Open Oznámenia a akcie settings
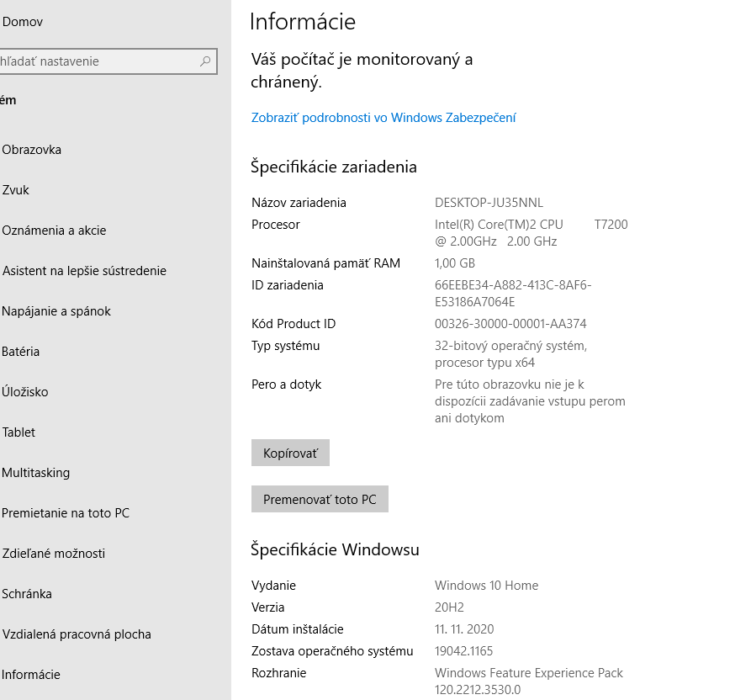The image size is (751, 700). click(x=53, y=231)
